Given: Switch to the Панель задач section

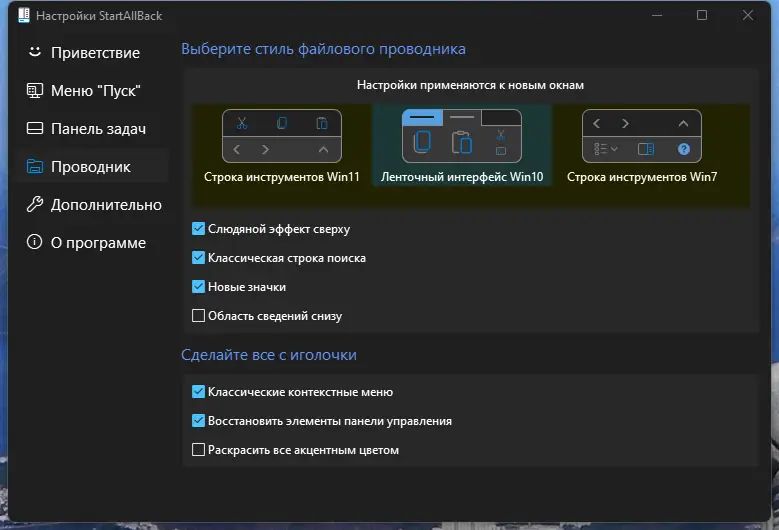Looking at the screenshot, I should (92, 129).
